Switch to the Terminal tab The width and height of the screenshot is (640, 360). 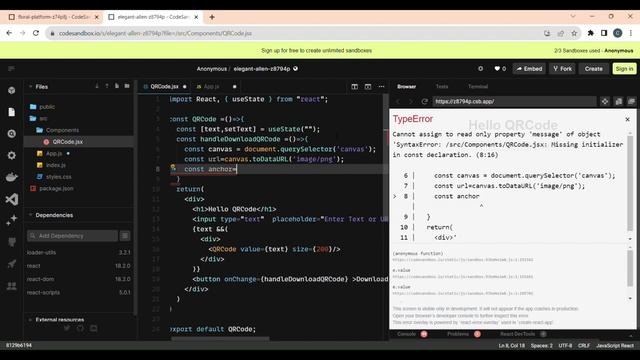tap(478, 87)
